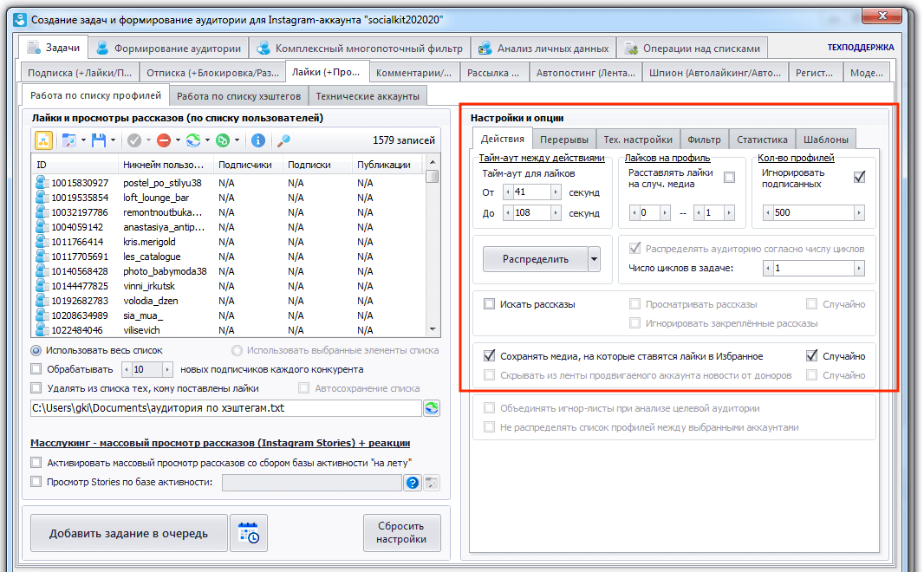Click the green-blue refresh arrows toolbar icon

click(193, 140)
